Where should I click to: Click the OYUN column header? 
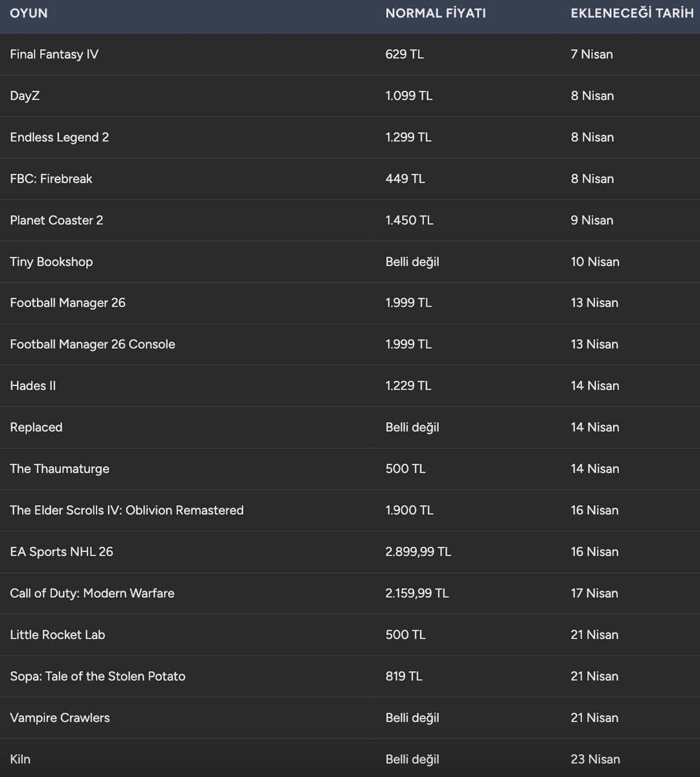pos(29,14)
